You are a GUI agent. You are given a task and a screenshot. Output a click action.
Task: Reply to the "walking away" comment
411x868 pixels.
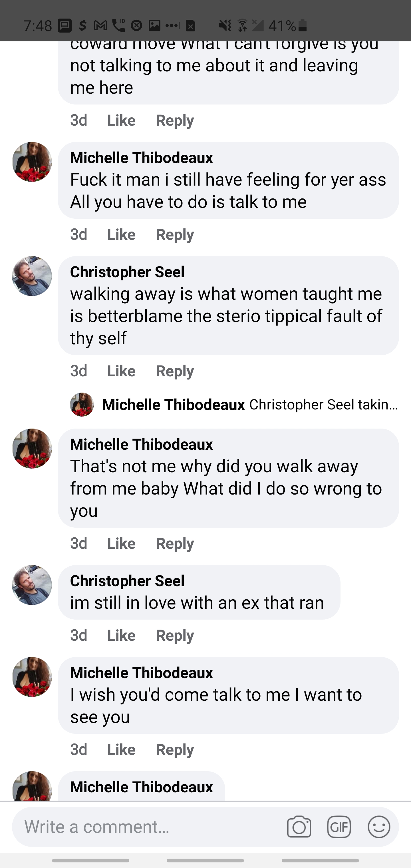tap(174, 371)
